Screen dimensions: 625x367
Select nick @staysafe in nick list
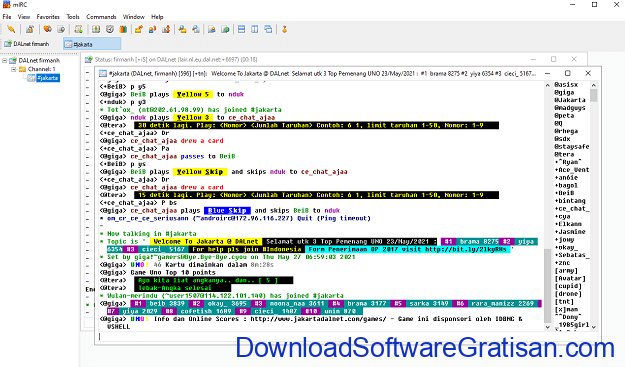(x=572, y=147)
